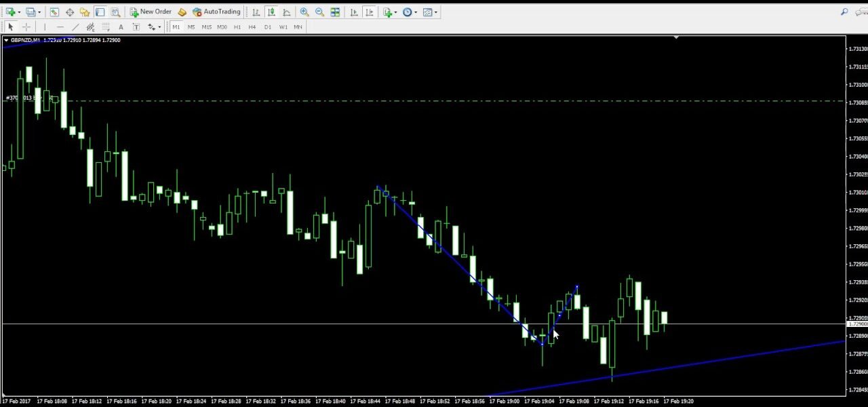Switch to M5 timeframe
The width and height of the screenshot is (868, 407).
coord(191,27)
